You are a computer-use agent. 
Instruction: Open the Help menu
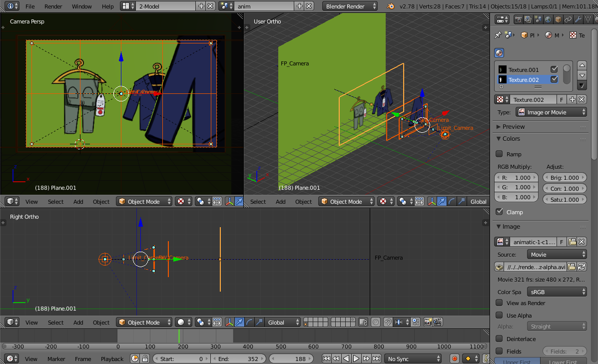tap(107, 6)
